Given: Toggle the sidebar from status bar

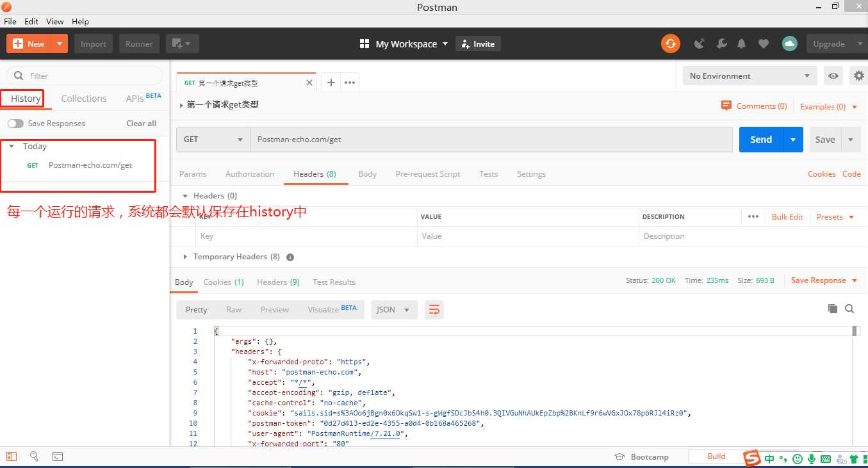Looking at the screenshot, I should coord(12,456).
